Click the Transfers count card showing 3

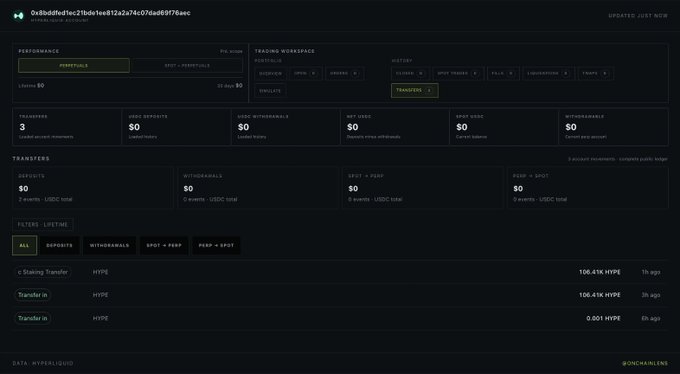click(67, 127)
